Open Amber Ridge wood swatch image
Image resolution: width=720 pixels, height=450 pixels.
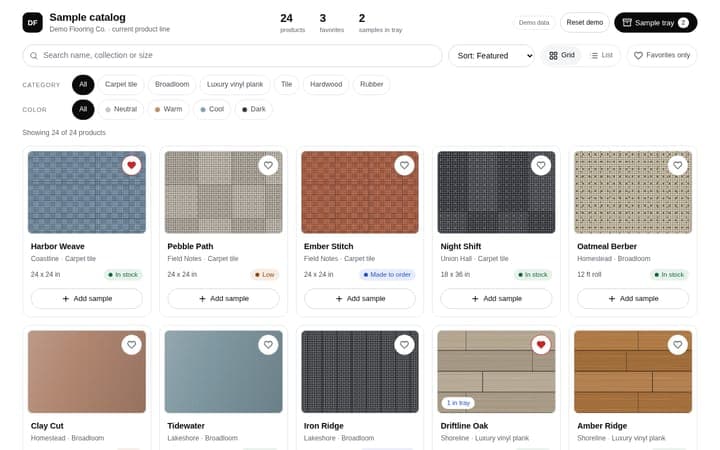[x=633, y=371]
